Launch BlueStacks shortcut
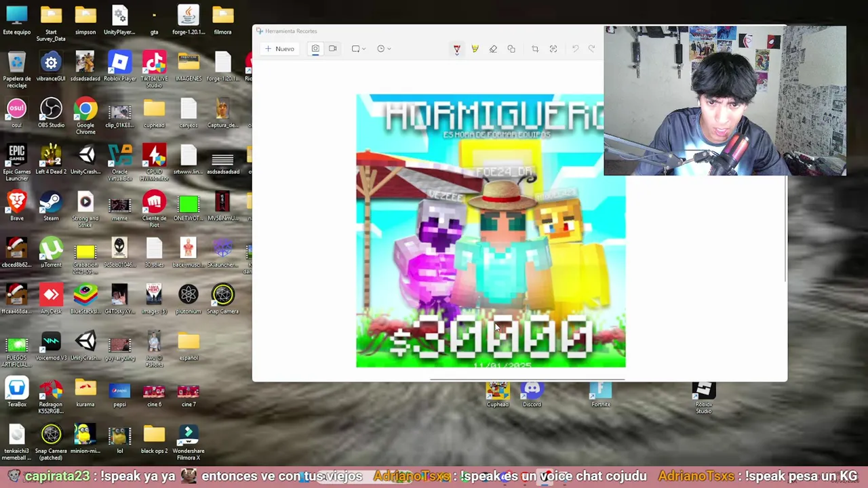The width and height of the screenshot is (868, 488). (85, 299)
